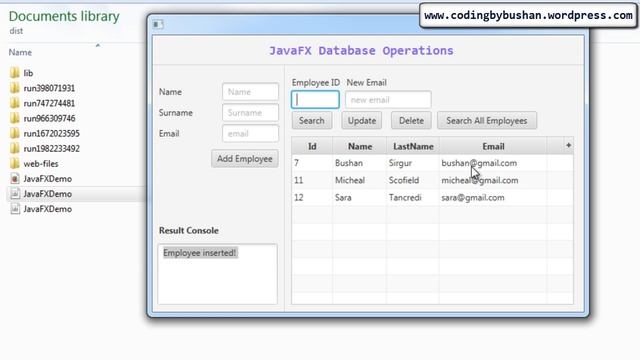Click the web-files folder icon
640x360 pixels.
point(15,164)
